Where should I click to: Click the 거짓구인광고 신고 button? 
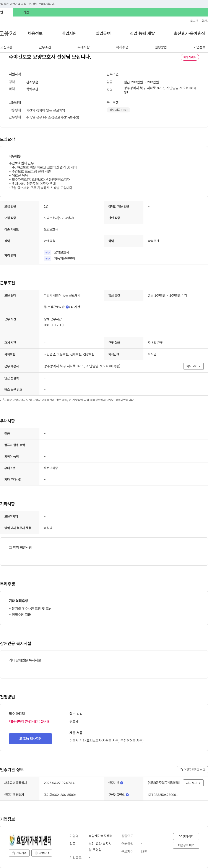tap(192, 770)
